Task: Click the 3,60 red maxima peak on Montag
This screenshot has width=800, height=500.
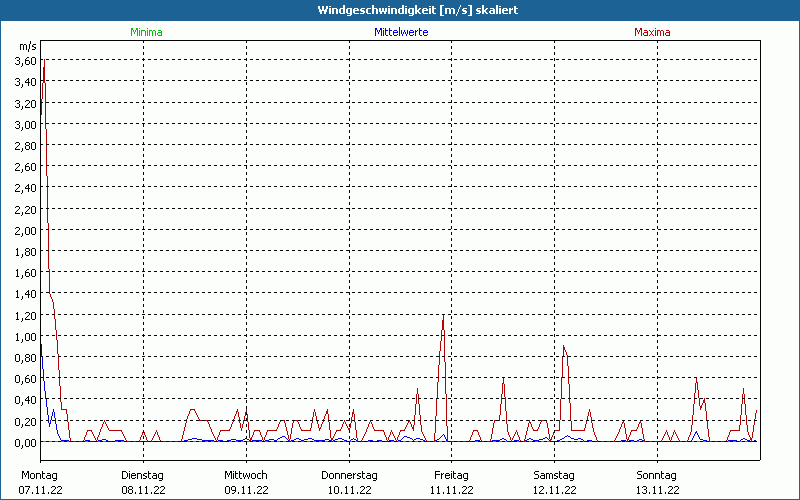Action: tap(44, 60)
